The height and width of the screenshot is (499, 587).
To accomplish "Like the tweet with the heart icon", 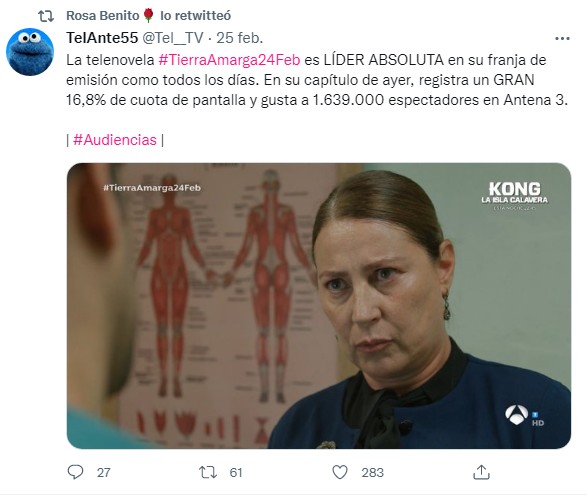I will 340,472.
